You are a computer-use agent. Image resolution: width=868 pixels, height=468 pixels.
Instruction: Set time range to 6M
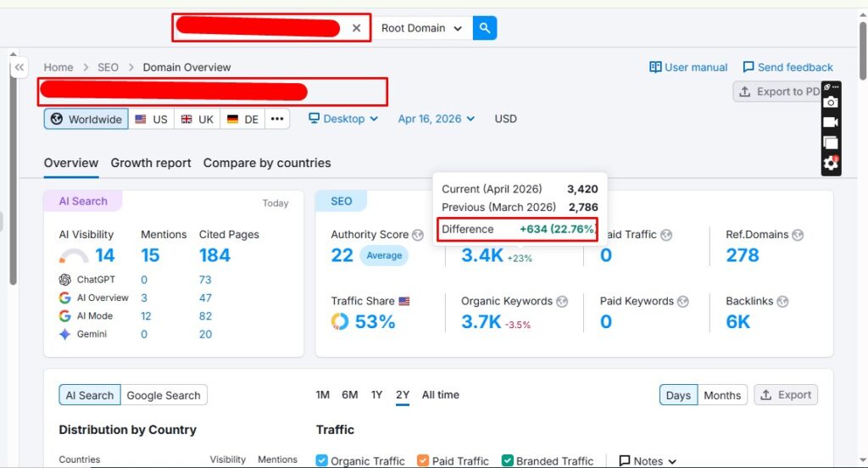click(350, 395)
